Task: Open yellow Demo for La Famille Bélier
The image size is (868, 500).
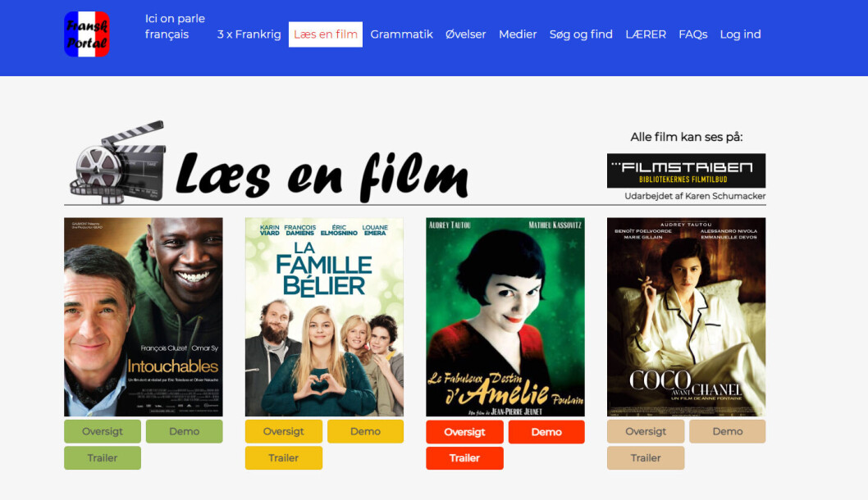Action: click(x=365, y=431)
